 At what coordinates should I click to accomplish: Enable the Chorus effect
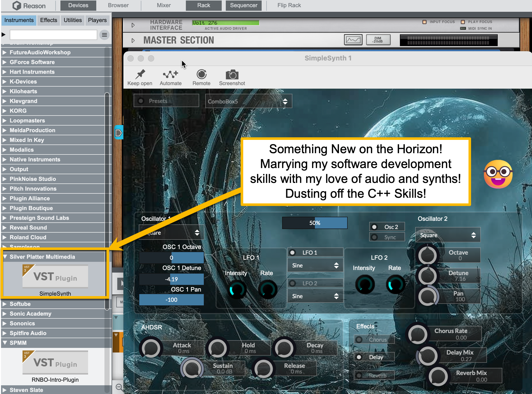[x=374, y=340]
